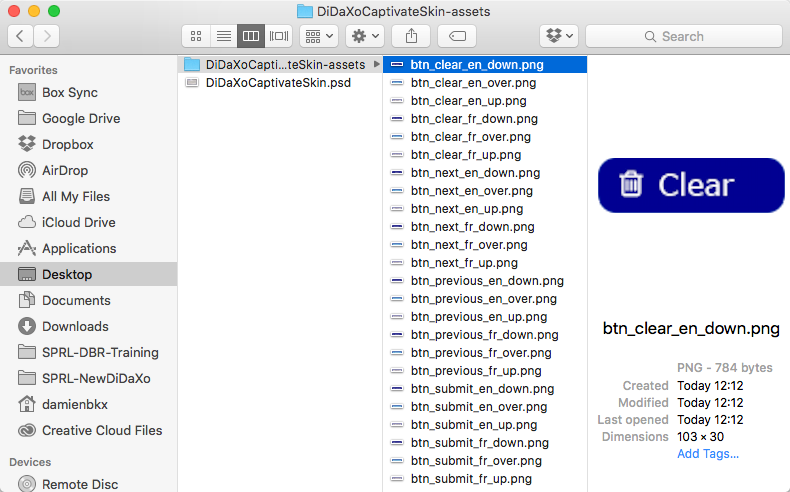This screenshot has height=492, width=790.
Task: Switch to list view in toolbar
Action: 224,36
